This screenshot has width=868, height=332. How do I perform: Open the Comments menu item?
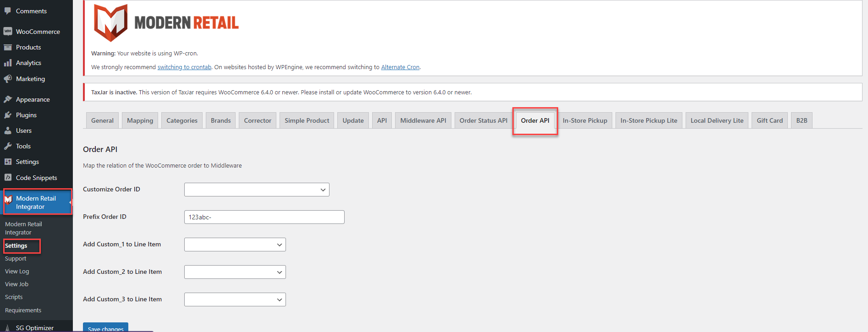coord(31,11)
